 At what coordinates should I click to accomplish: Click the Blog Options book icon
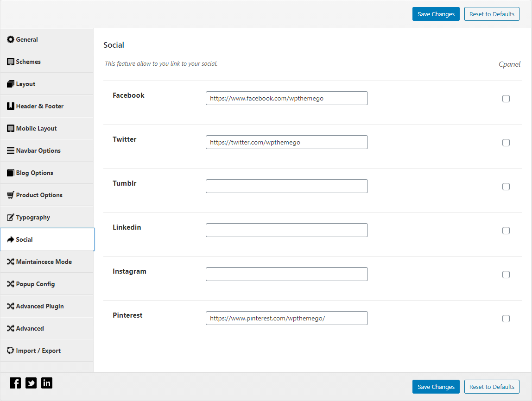(x=11, y=173)
